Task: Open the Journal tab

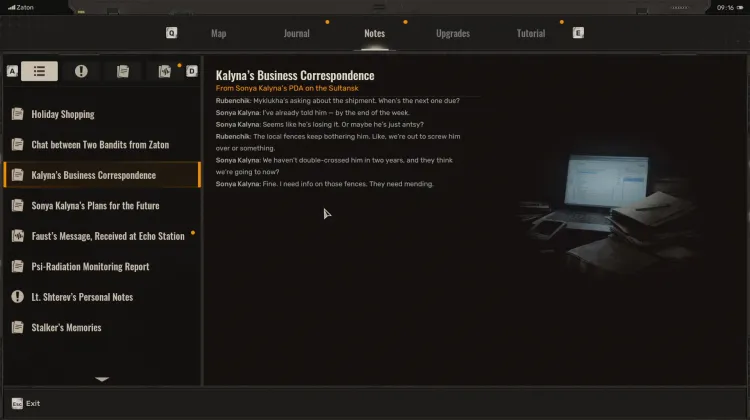Action: click(297, 33)
